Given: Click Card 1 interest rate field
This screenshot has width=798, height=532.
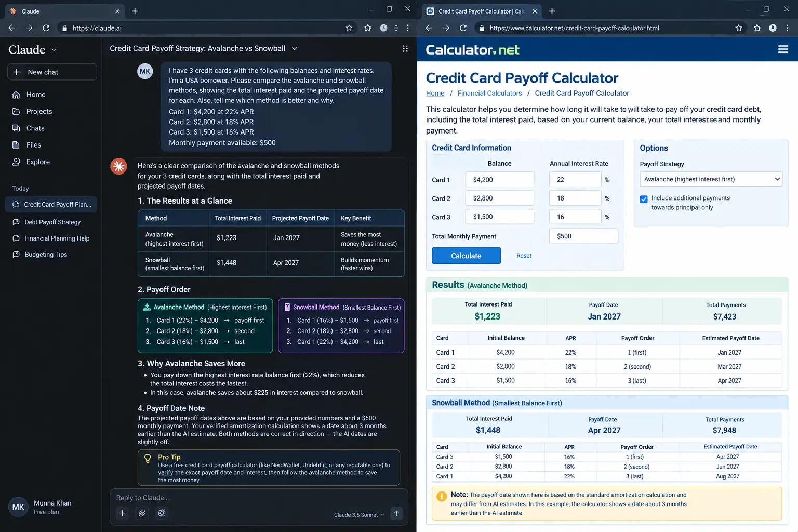Looking at the screenshot, I should 575,180.
